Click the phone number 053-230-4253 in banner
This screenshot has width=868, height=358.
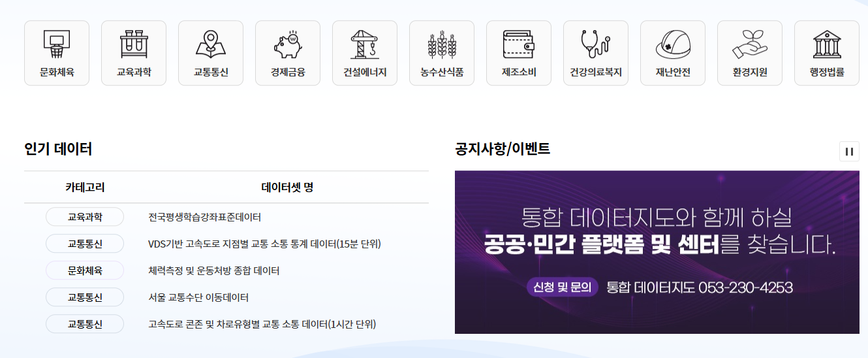[745, 287]
